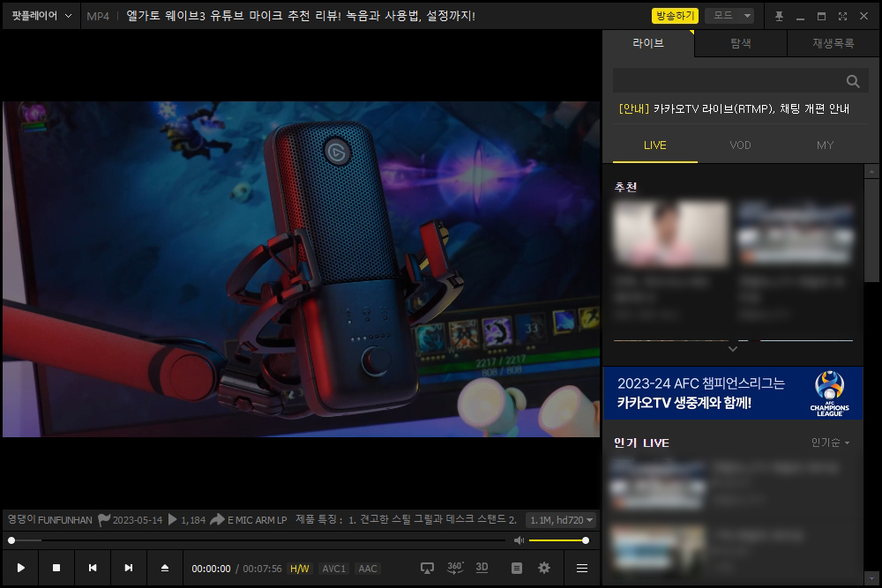Expand recommendations with the down chevron
Viewport: 882px width, 588px height.
pyautogui.click(x=732, y=349)
